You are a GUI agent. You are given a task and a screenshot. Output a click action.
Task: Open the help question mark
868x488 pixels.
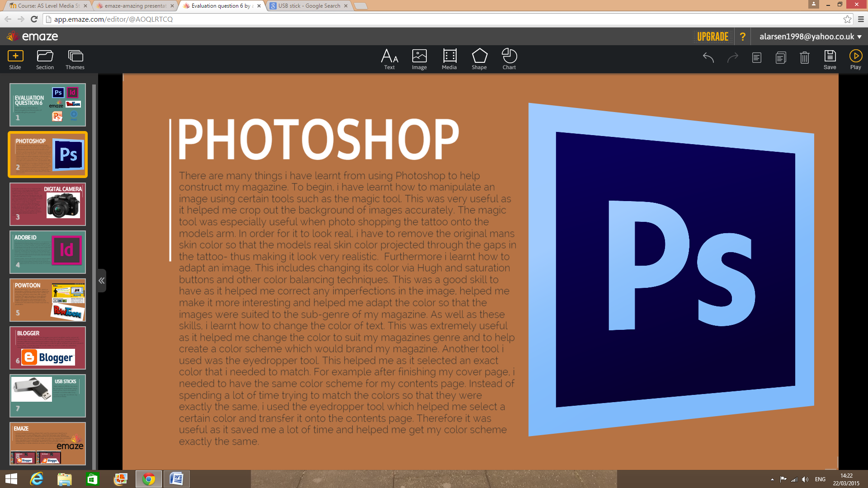(x=742, y=37)
